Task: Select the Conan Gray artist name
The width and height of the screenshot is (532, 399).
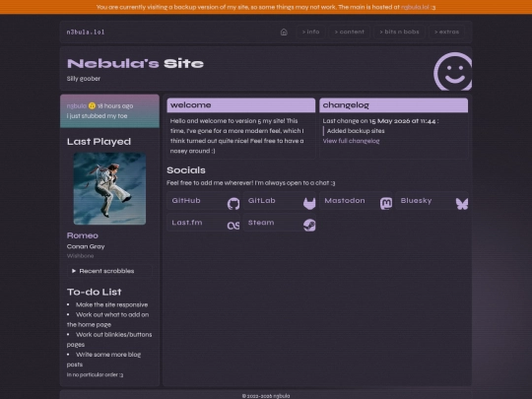Action: (x=86, y=246)
